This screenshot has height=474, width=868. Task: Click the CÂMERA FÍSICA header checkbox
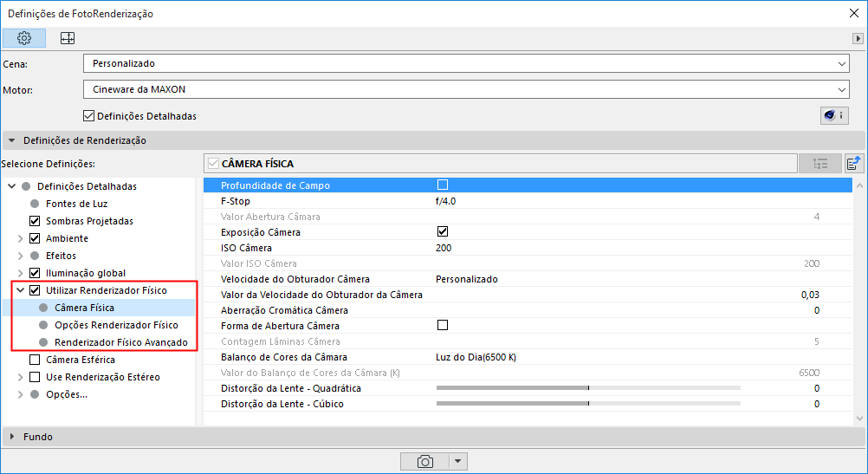(x=213, y=164)
